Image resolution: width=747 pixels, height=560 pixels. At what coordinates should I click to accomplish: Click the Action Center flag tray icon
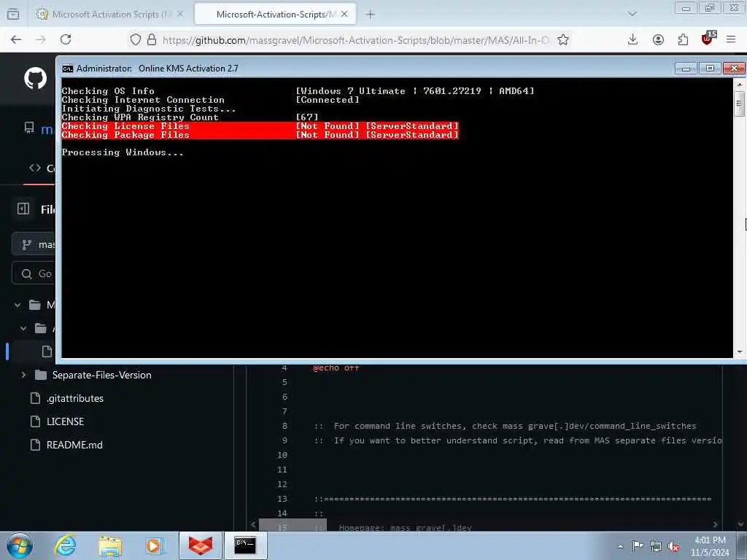pos(638,545)
